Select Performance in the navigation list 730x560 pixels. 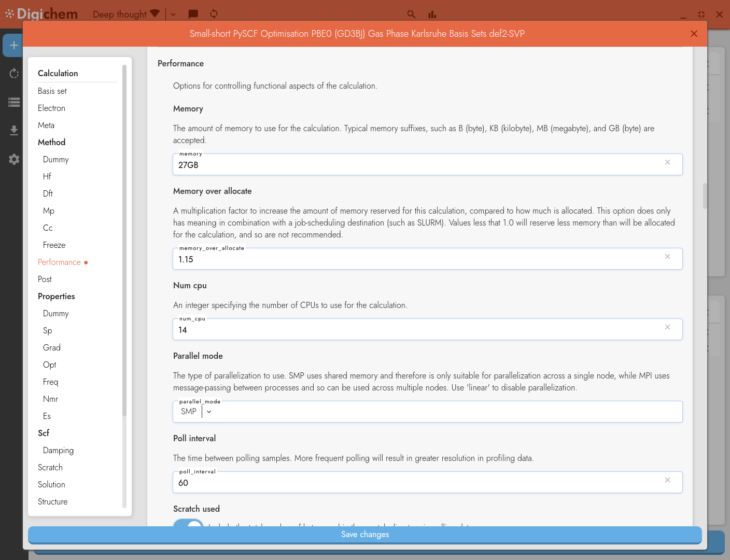[59, 262]
